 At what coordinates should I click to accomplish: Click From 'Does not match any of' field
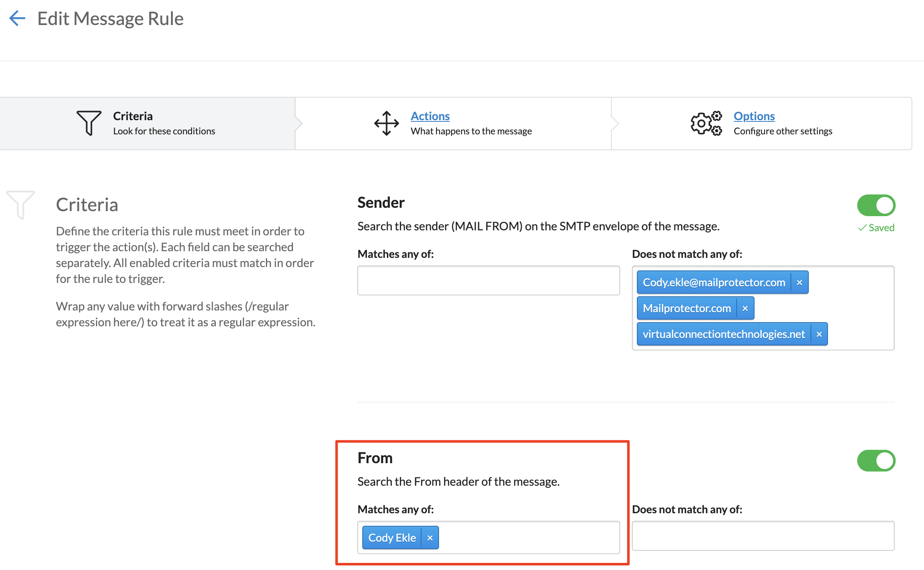[x=763, y=536]
